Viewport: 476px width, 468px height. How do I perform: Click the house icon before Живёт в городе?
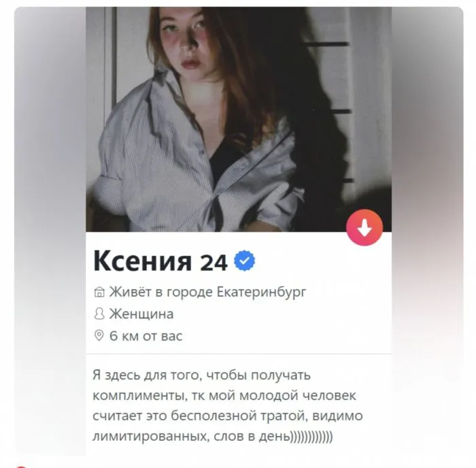point(99,292)
